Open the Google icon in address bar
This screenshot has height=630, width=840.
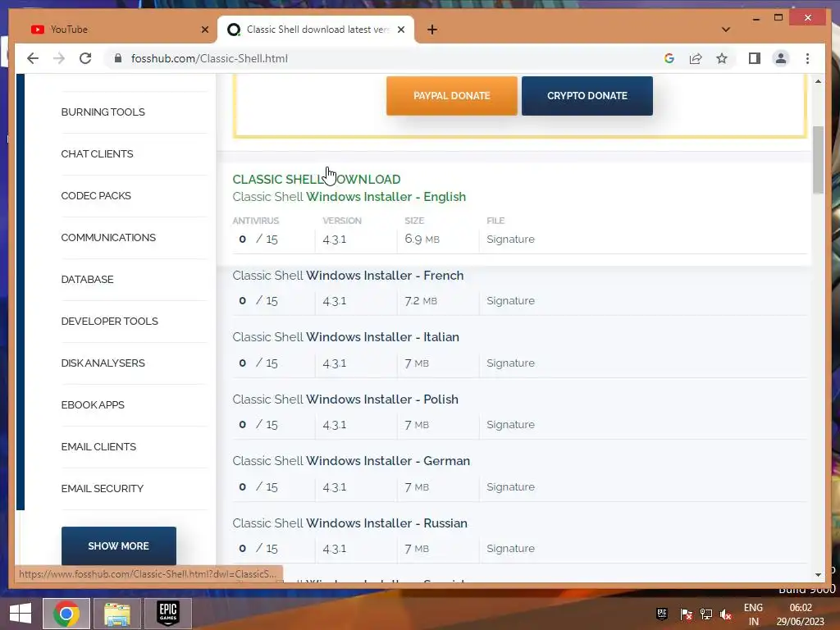pos(669,58)
